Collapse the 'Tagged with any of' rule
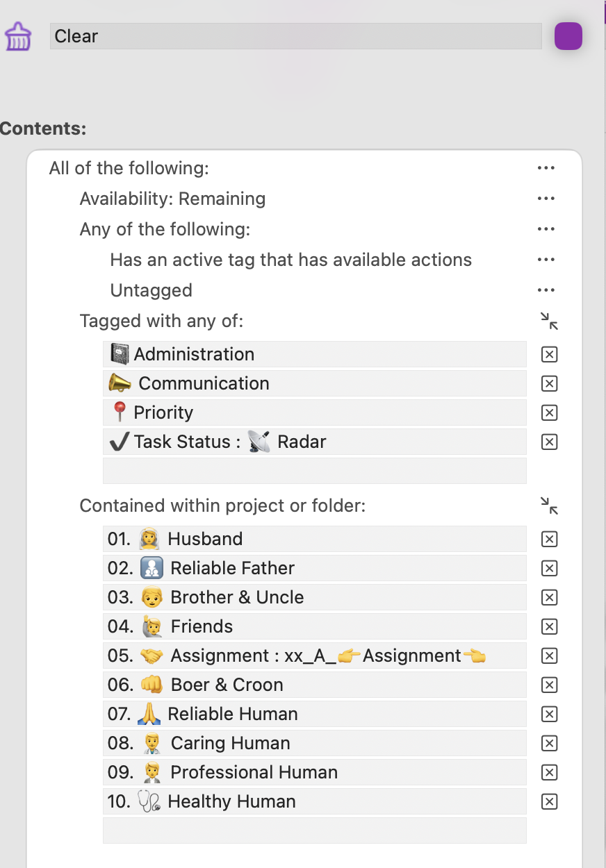 click(x=549, y=321)
